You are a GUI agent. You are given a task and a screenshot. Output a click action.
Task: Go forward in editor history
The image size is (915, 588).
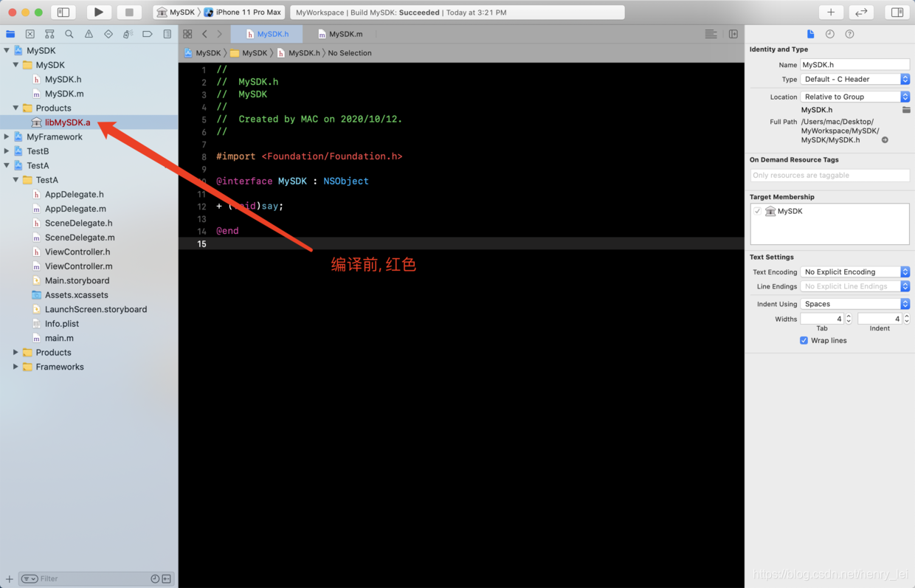click(219, 34)
